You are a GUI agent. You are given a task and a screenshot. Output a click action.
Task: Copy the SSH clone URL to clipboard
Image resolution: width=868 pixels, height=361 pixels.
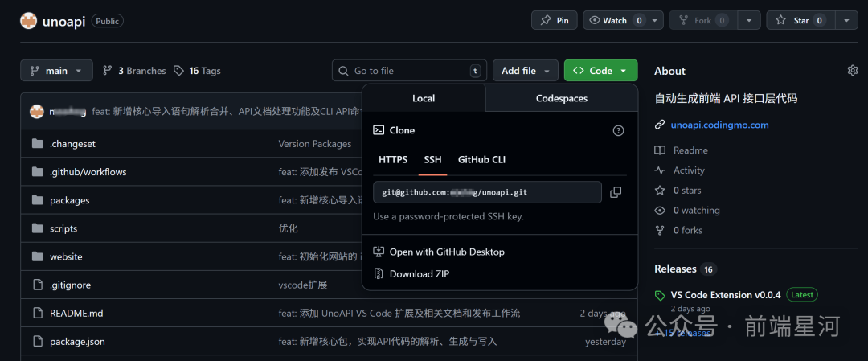pyautogui.click(x=616, y=192)
